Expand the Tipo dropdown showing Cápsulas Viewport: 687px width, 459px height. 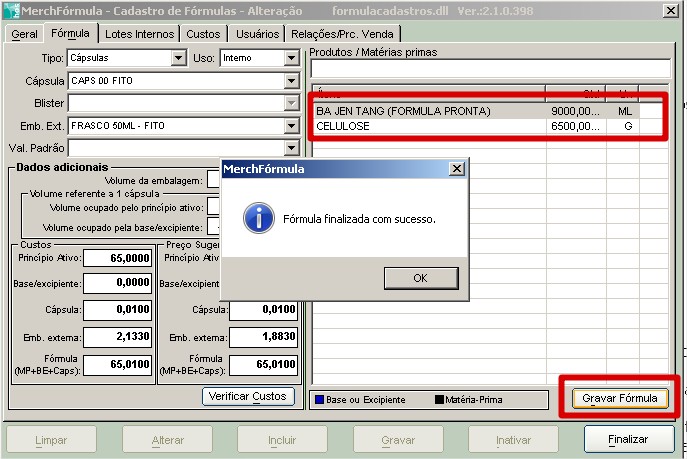178,58
